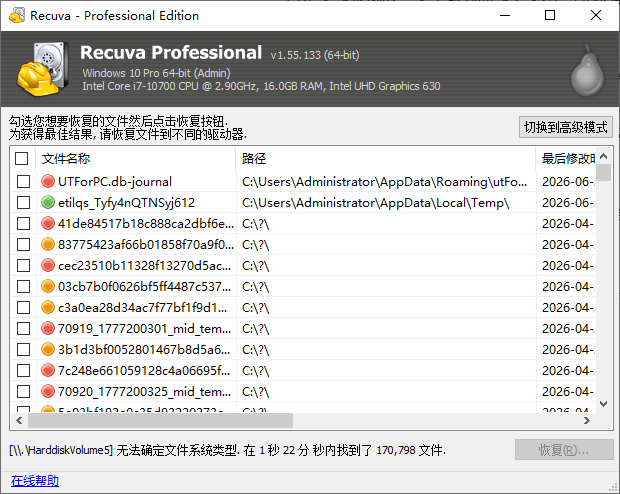This screenshot has height=494, width=620.
Task: Click the red status dot for UTForPC.db-journal
Action: click(48, 182)
